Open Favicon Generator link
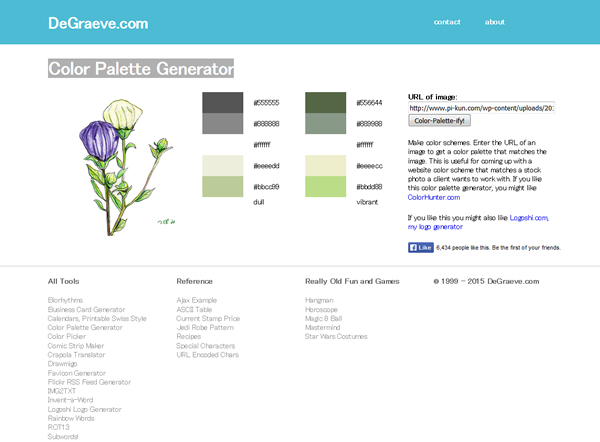600x442 pixels. tap(77, 373)
